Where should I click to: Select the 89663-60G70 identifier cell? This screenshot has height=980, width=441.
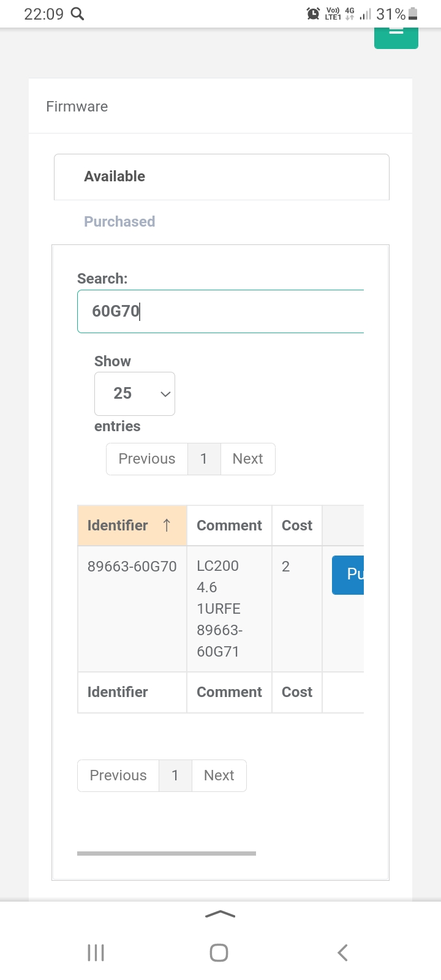pos(132,567)
